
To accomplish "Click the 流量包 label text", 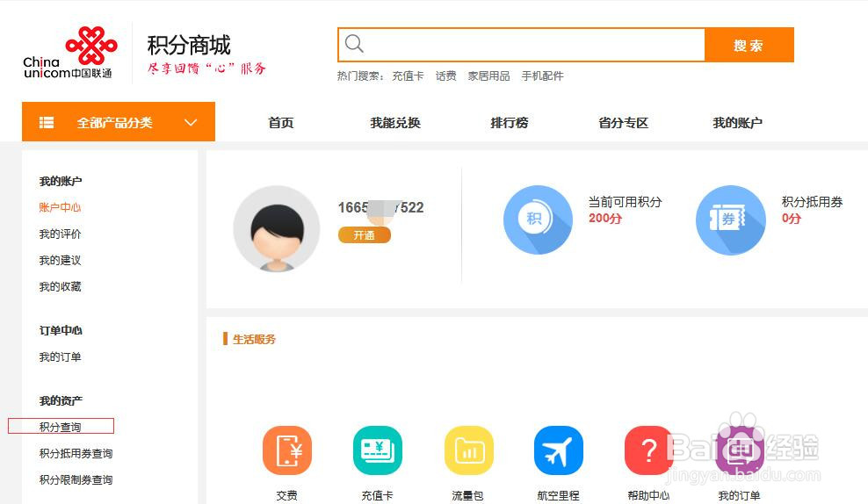I will coord(468,496).
